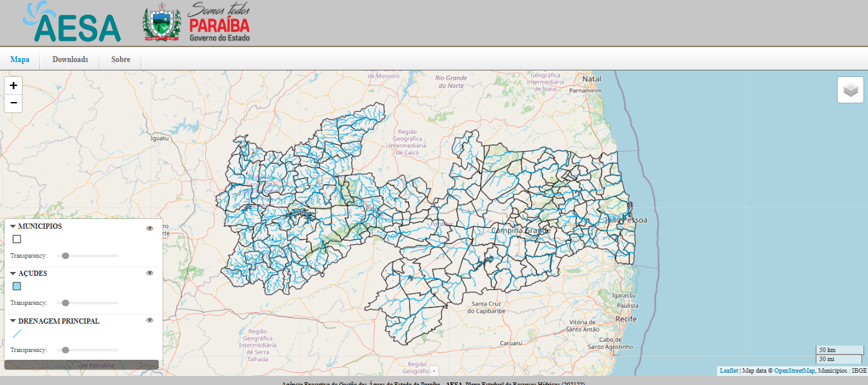This screenshot has height=385, width=868.
Task: Click the DRENAGEM PRINCIPAL line symbol
Action: pyautogui.click(x=17, y=334)
